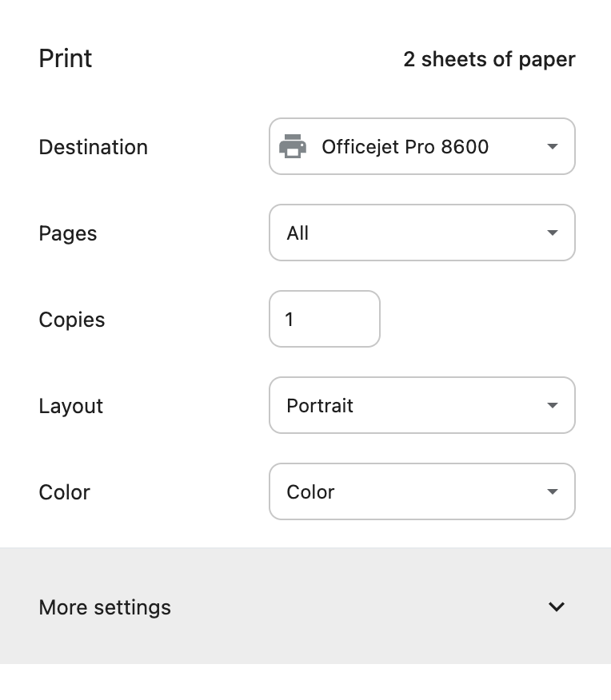Open the Color mode dropdown

pos(422,491)
